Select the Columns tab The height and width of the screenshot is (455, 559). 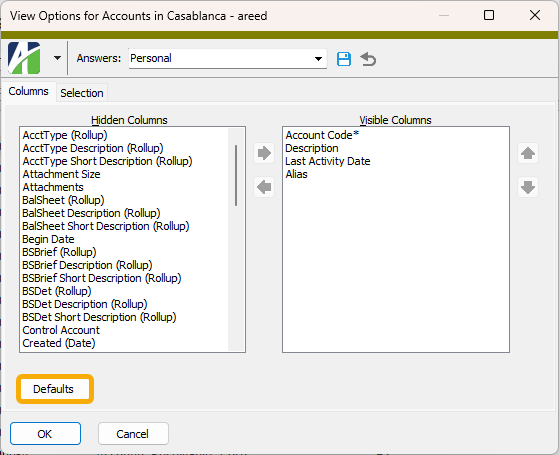[29, 91]
